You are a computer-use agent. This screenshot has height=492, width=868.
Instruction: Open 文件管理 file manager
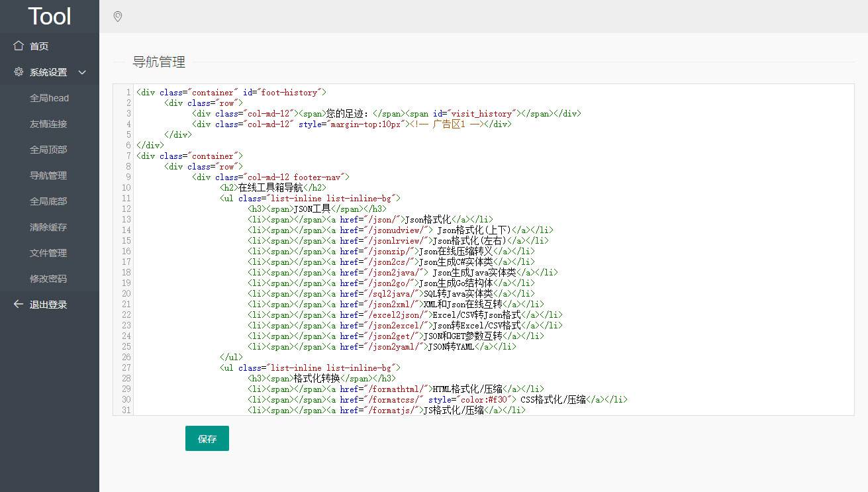[48, 253]
